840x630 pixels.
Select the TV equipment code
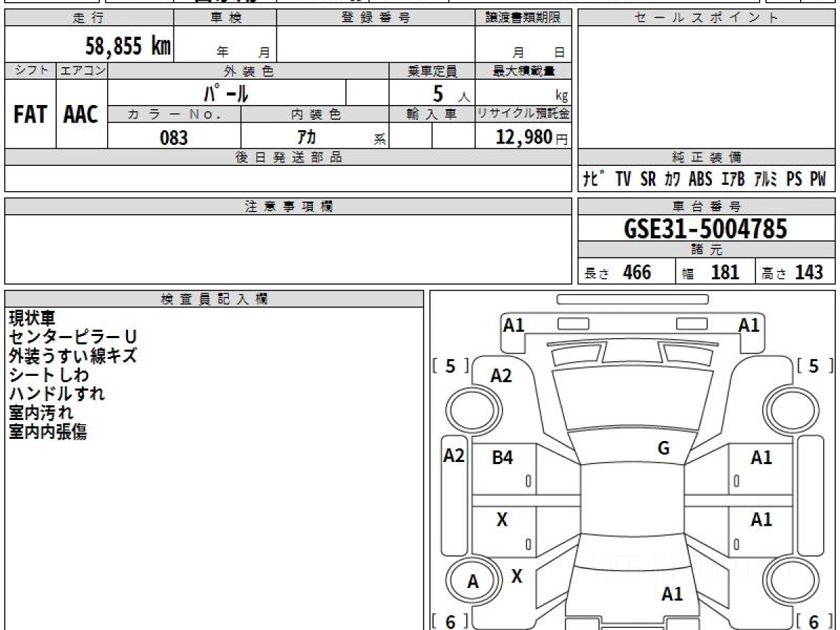point(623,179)
